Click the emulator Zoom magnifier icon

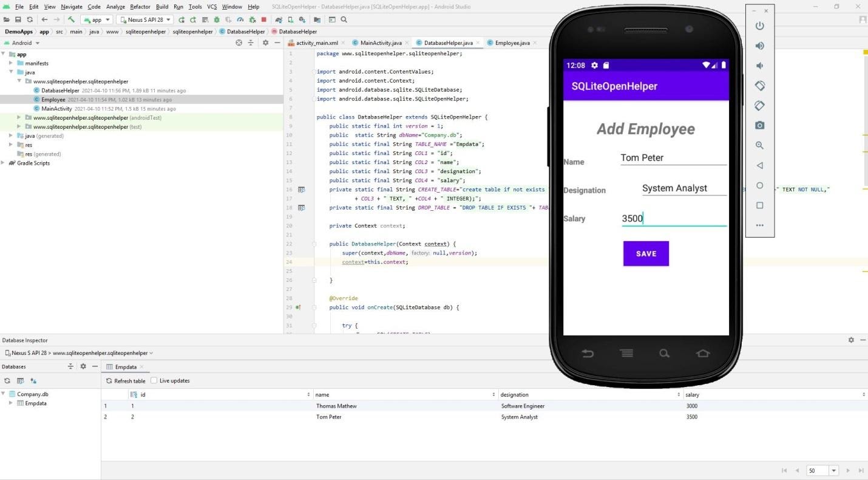click(x=759, y=145)
